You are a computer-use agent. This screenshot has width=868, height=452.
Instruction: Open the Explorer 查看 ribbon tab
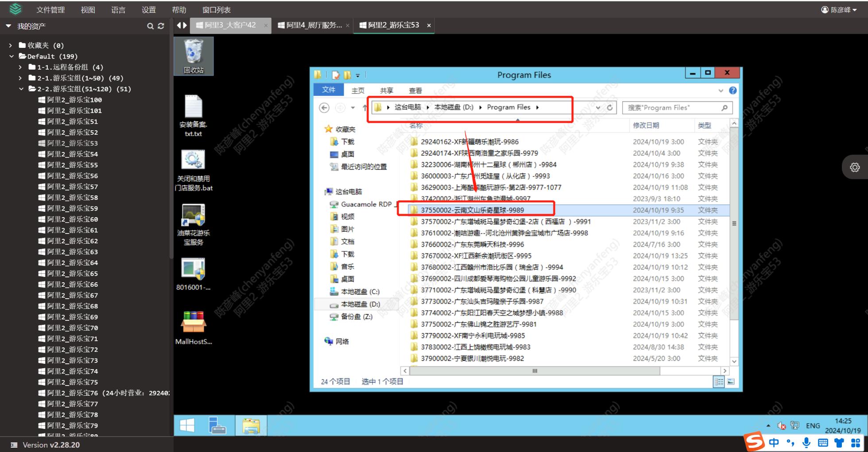pos(415,90)
